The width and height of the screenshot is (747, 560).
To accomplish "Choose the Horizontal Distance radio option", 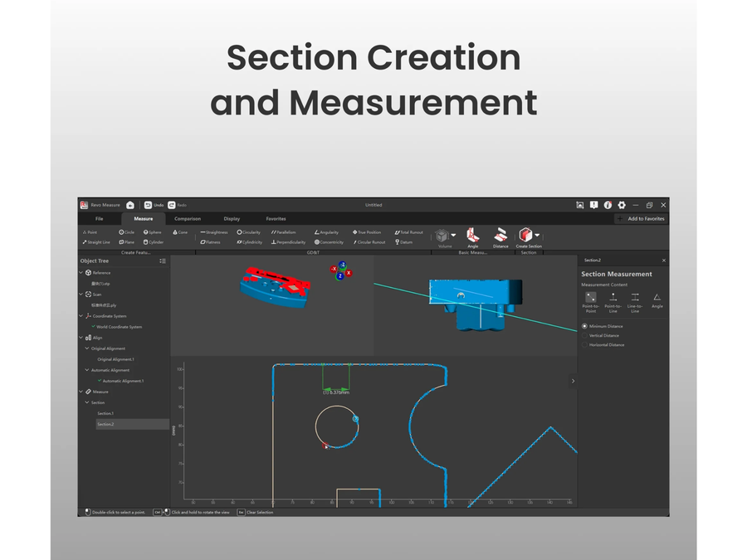I will [x=584, y=345].
